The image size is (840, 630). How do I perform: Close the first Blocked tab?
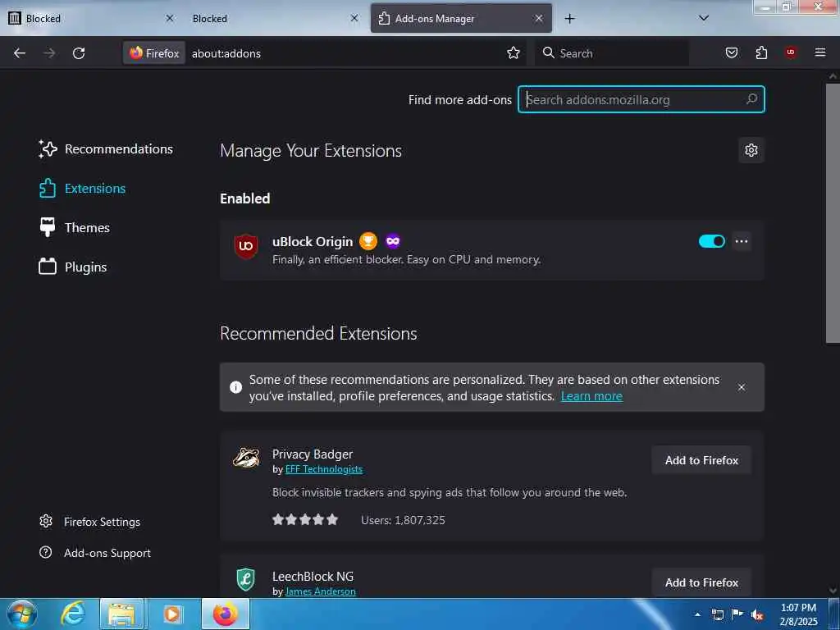click(x=170, y=18)
